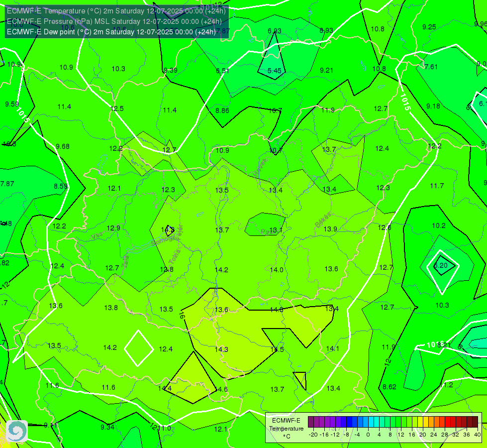Click the legend swatch above the value 40
This screenshot has height=448, width=487.
[475, 422]
